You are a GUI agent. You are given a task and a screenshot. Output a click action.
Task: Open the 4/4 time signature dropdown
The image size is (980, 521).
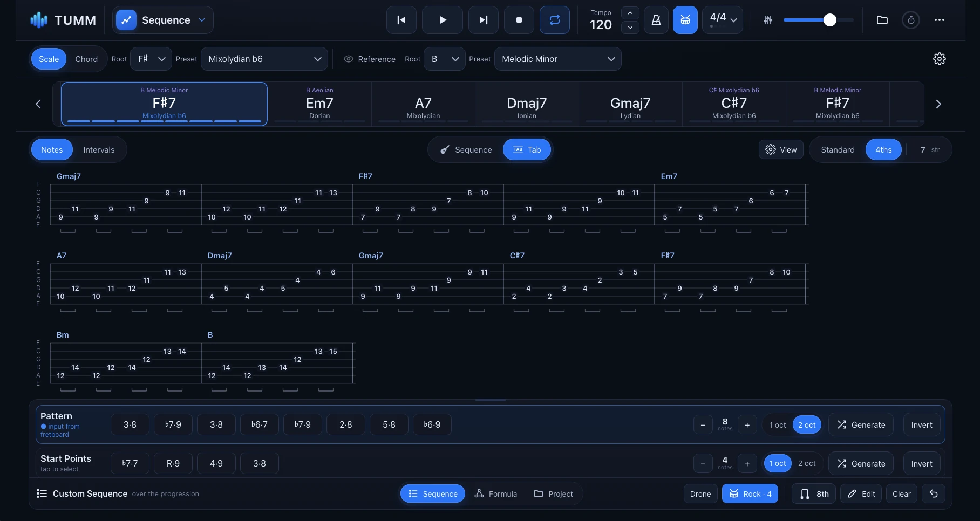point(722,20)
